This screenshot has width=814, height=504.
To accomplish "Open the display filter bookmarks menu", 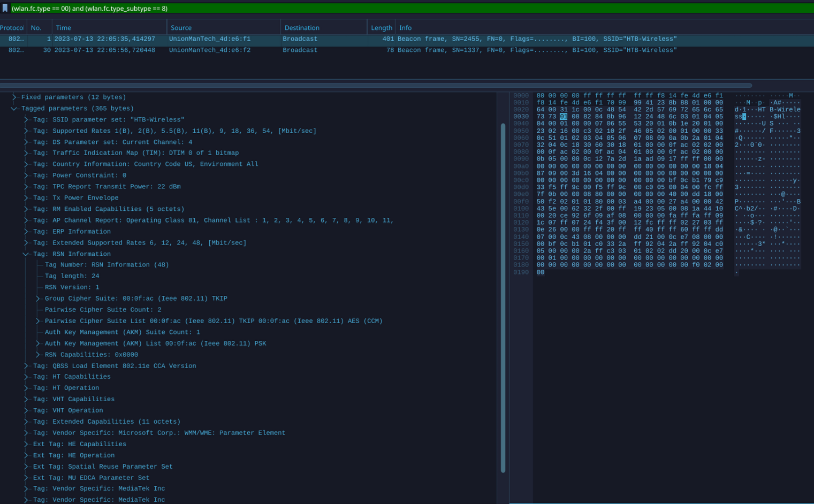I will [x=6, y=8].
